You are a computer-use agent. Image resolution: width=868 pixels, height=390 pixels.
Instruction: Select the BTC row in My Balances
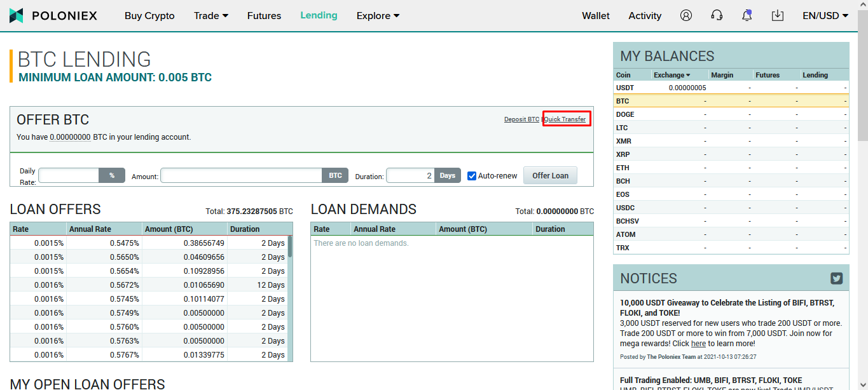pyautogui.click(x=731, y=101)
